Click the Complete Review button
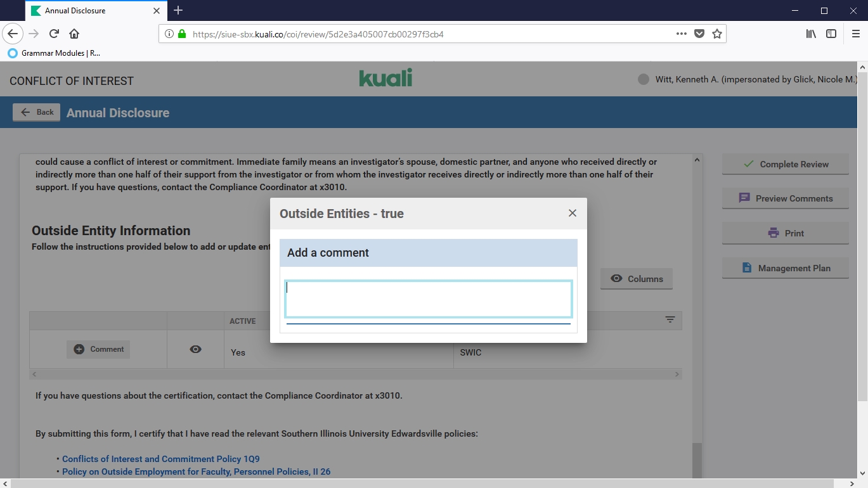Screen dimensions: 868x488 point(785,164)
